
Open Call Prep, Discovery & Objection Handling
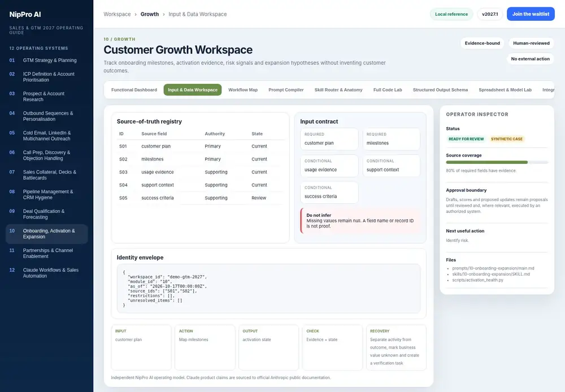46,155
